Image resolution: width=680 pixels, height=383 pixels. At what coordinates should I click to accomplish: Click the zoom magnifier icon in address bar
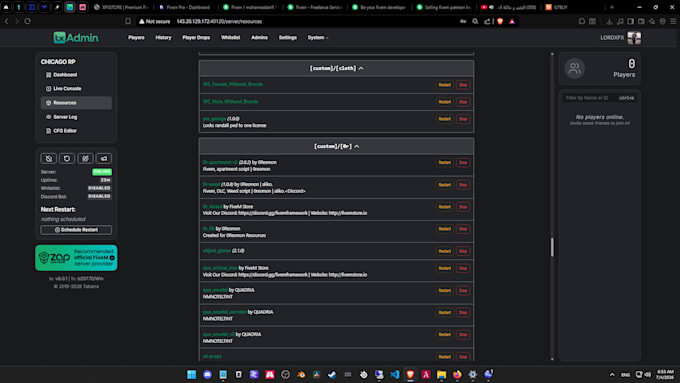pos(475,21)
